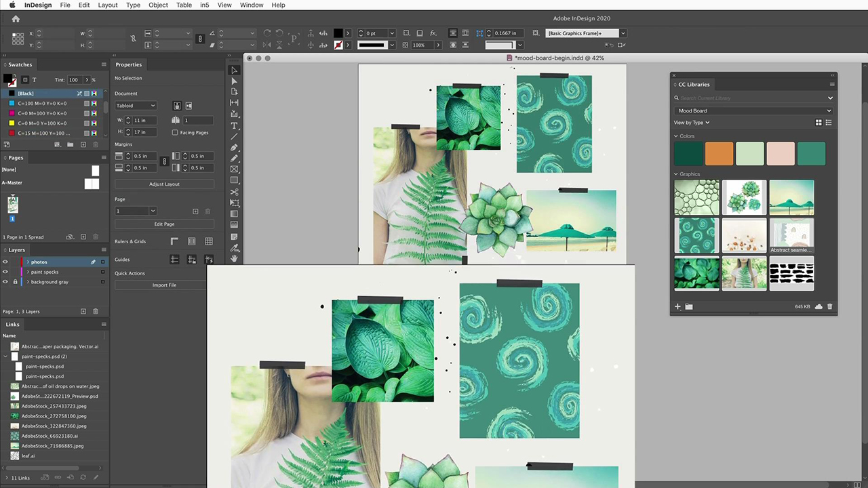Image resolution: width=868 pixels, height=488 pixels.
Task: Delete selected layer with Layers trash icon
Action: coord(96,311)
